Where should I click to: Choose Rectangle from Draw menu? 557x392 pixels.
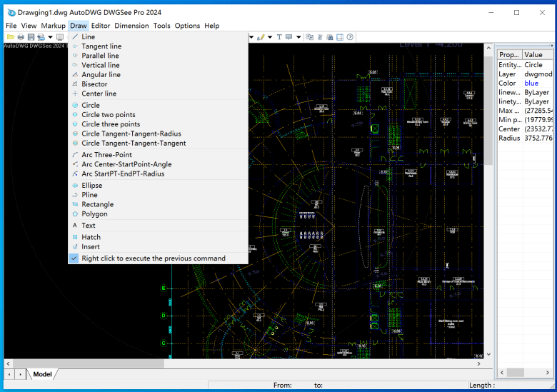pos(158,204)
